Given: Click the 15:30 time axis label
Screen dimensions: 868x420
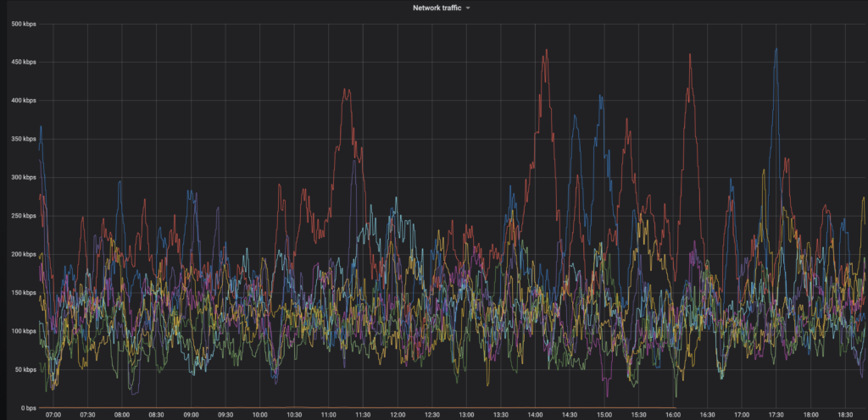Looking at the screenshot, I should pos(638,416).
